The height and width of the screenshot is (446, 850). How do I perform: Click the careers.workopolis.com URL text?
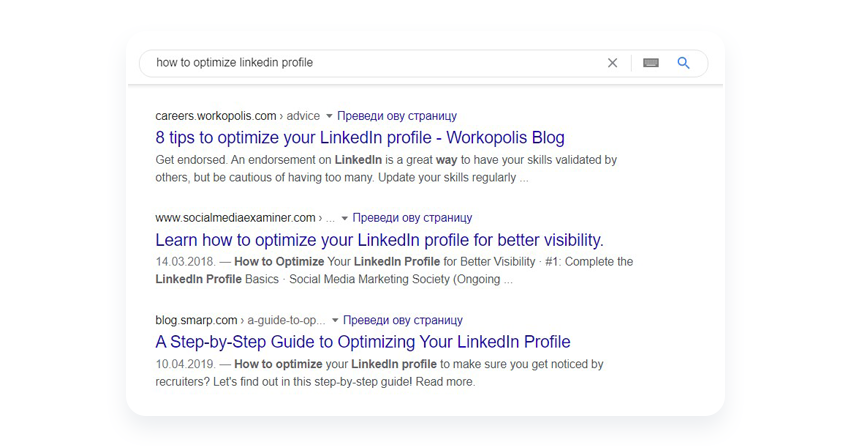(x=216, y=116)
